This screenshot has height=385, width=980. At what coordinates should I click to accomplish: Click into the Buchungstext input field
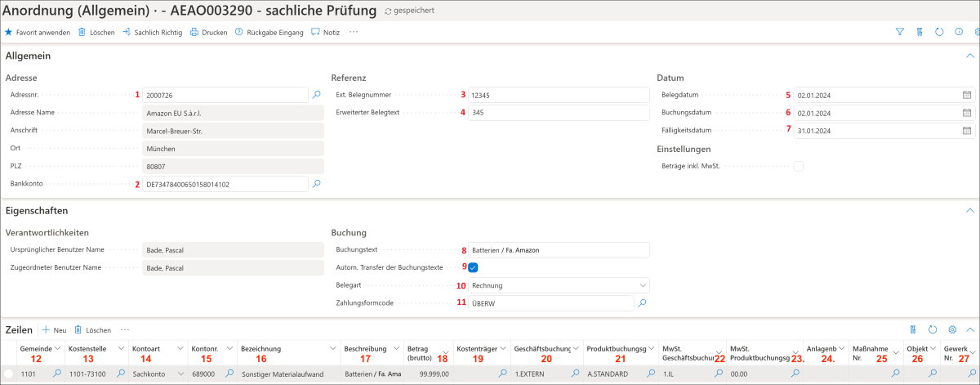pyautogui.click(x=559, y=249)
